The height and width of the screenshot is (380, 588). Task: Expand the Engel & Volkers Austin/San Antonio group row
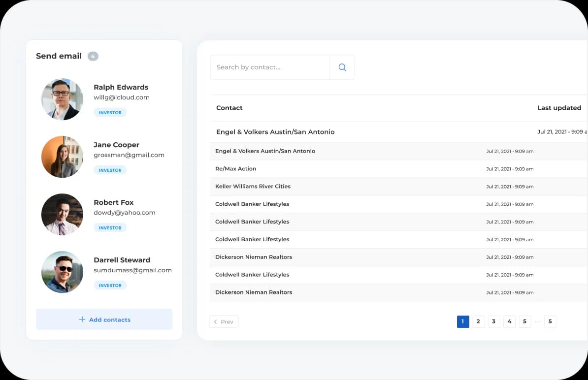[x=275, y=132]
